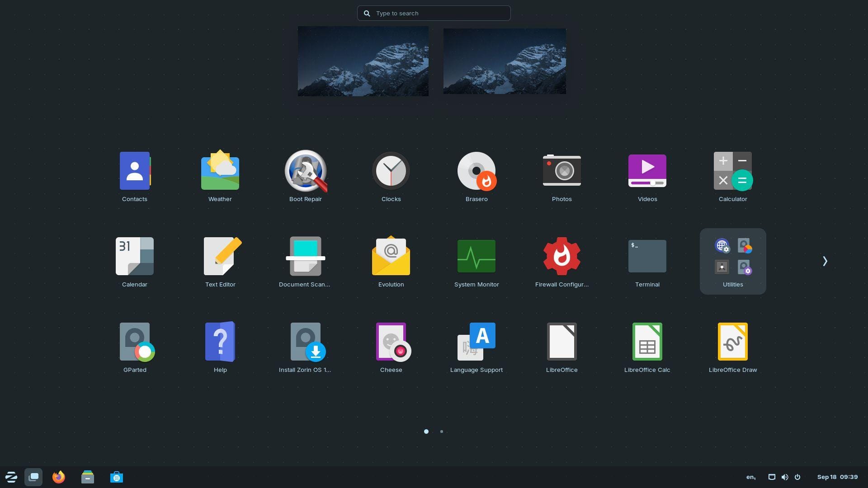Screen dimensions: 868x488
Task: Run the Install Zorin OS installer
Action: [305, 341]
